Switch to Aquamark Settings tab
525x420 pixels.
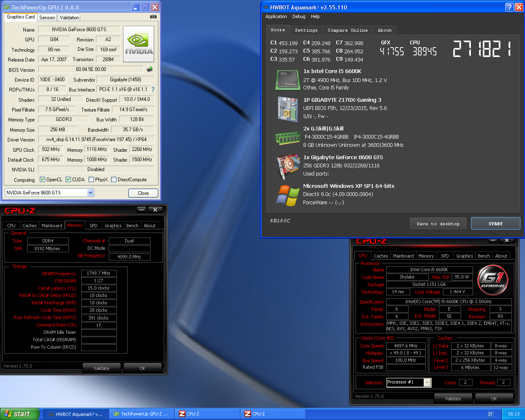(x=306, y=30)
